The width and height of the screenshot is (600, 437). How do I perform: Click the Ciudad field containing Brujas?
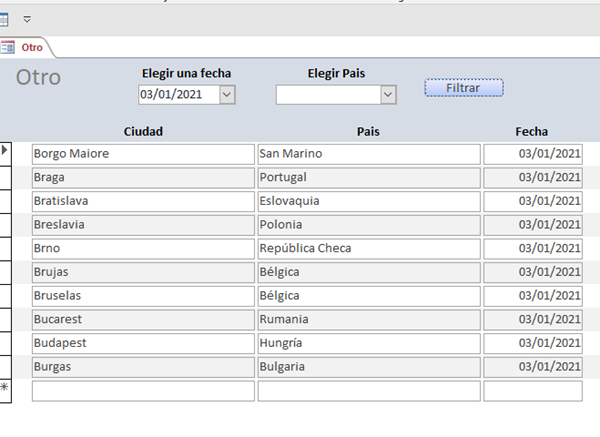[143, 272]
